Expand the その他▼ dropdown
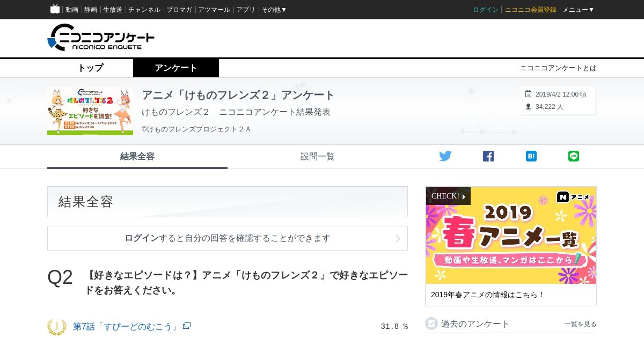This screenshot has height=338, width=644. pos(274,10)
